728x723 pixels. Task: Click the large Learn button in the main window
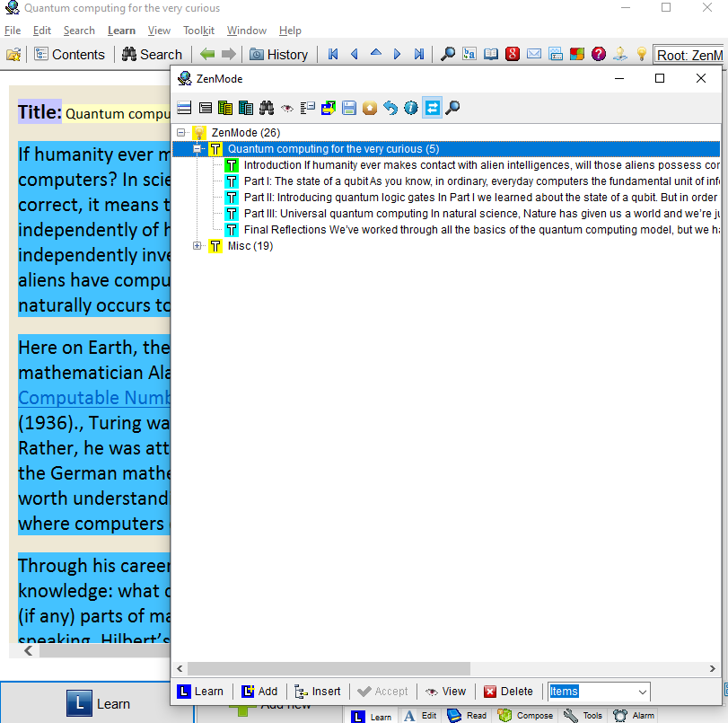pos(98,703)
